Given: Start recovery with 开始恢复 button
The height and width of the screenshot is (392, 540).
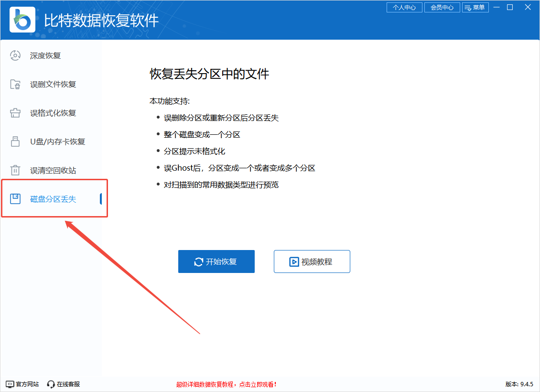Looking at the screenshot, I should click(216, 261).
